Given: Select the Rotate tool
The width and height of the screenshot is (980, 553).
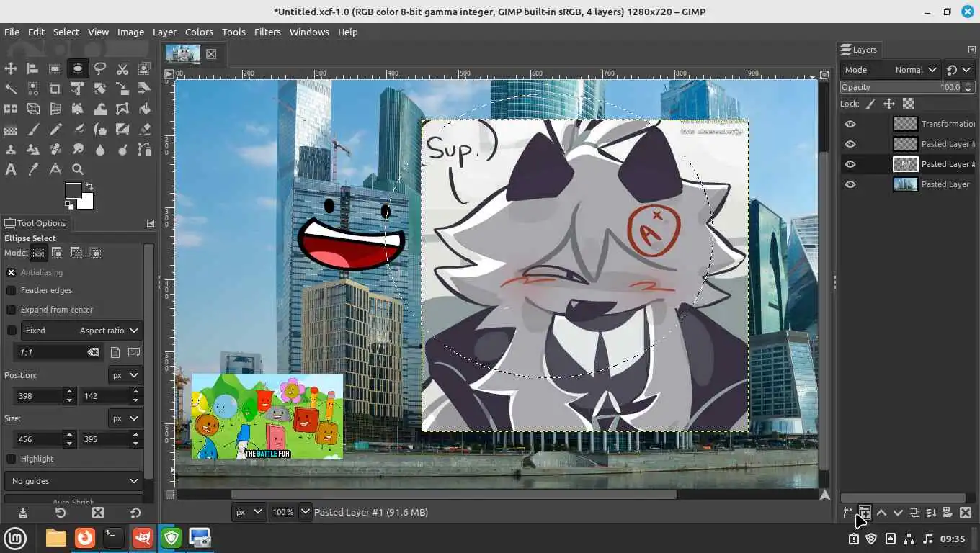Looking at the screenshot, I should [x=100, y=89].
